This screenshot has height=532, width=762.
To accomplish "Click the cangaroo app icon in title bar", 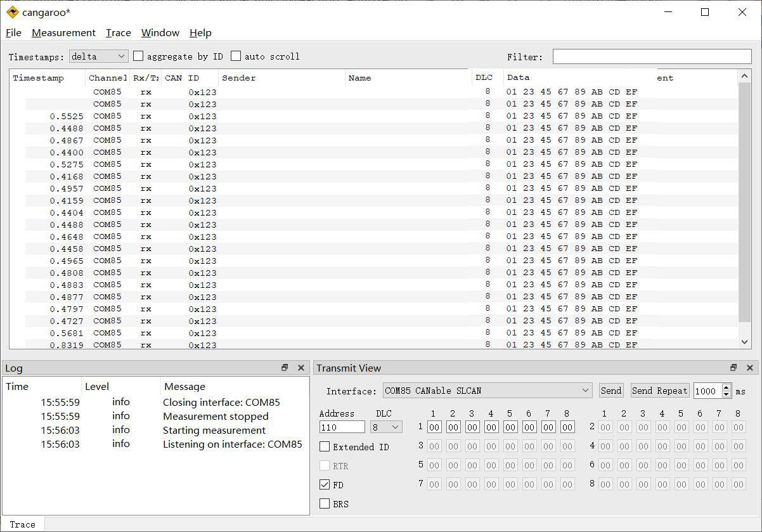I will coord(12,12).
